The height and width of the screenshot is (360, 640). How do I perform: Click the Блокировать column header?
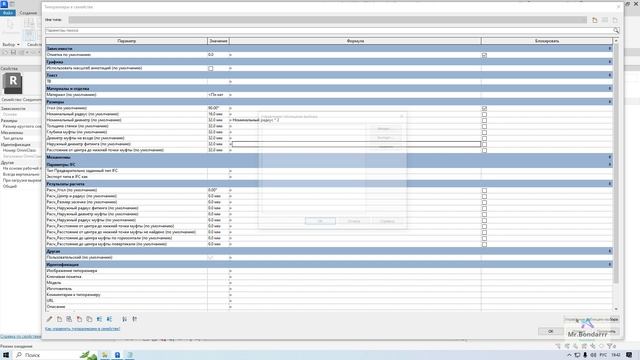point(547,41)
